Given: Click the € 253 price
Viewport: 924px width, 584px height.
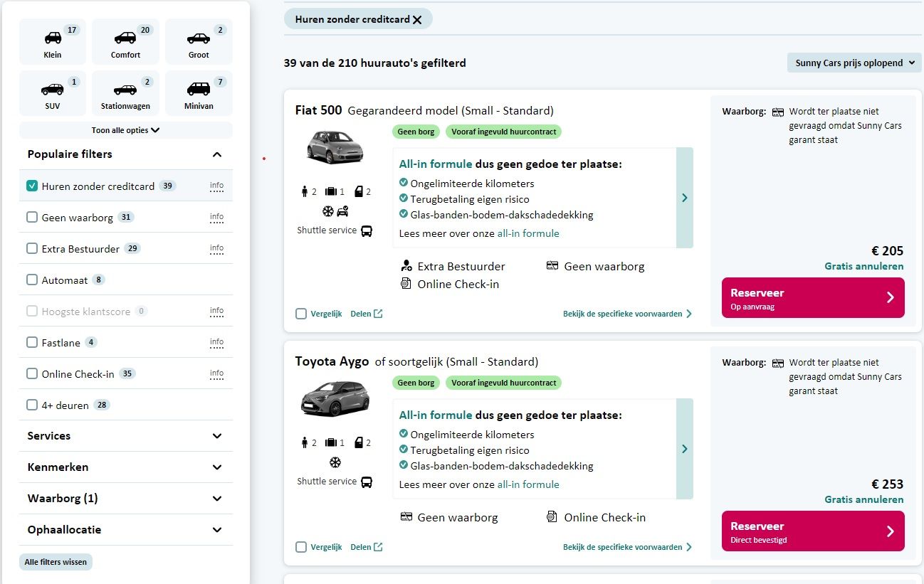Looking at the screenshot, I should [887, 484].
